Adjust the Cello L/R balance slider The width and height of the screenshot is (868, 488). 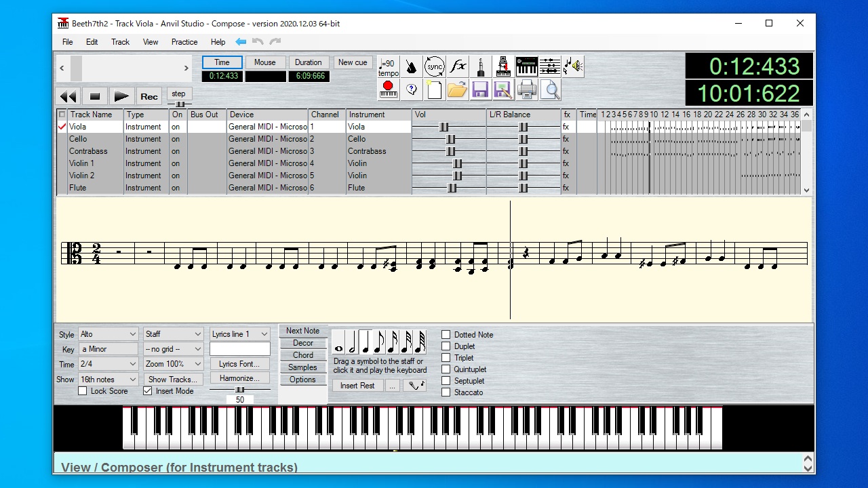click(x=523, y=139)
